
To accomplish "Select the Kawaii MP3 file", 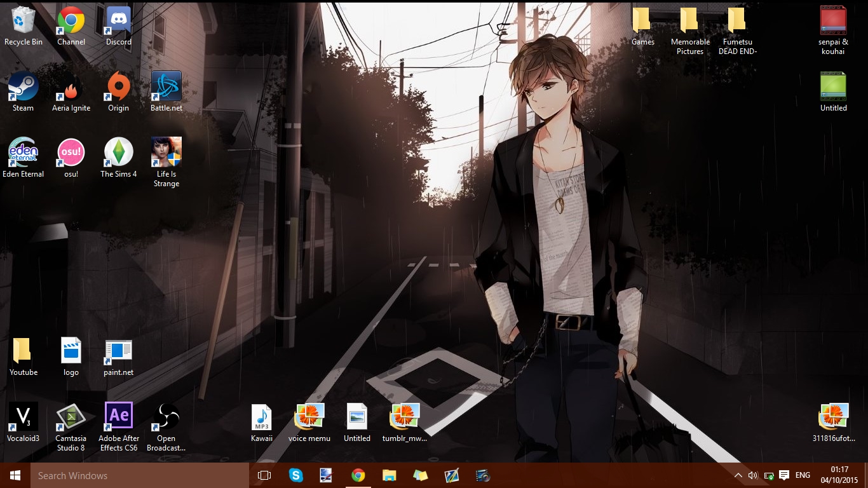I will 262,423.
